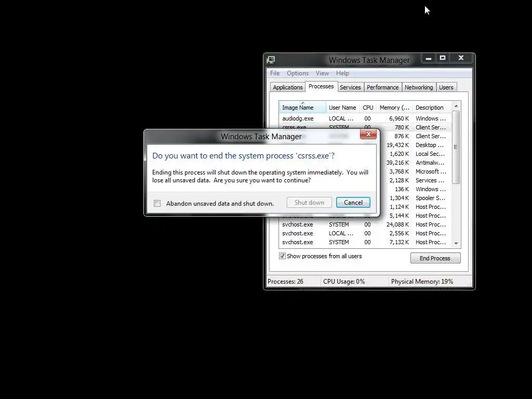This screenshot has height=399, width=532.
Task: Select svchost.exe row with 24,088 K
Action: click(365, 224)
